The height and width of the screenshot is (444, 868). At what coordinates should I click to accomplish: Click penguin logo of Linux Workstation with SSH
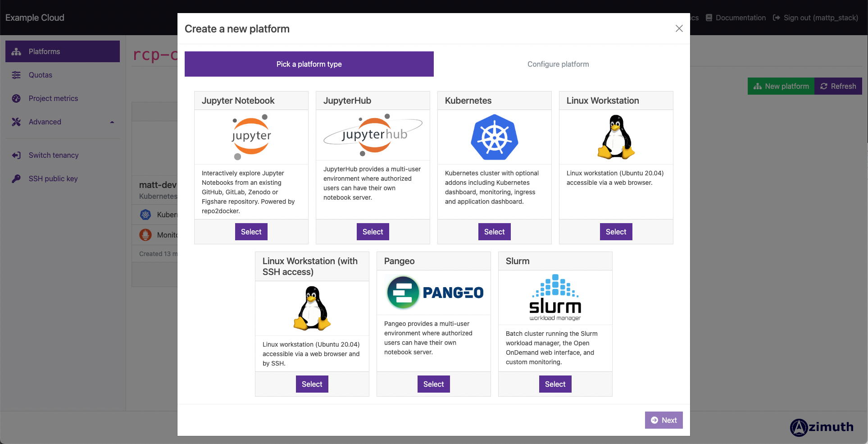pos(312,308)
